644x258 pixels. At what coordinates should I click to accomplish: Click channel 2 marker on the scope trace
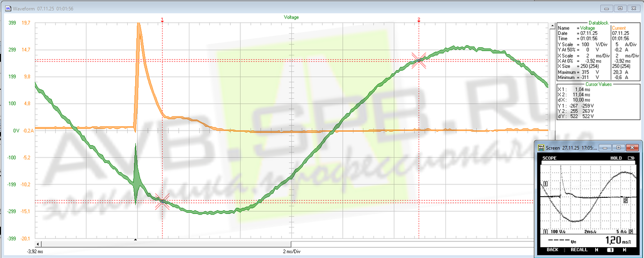coord(626,200)
